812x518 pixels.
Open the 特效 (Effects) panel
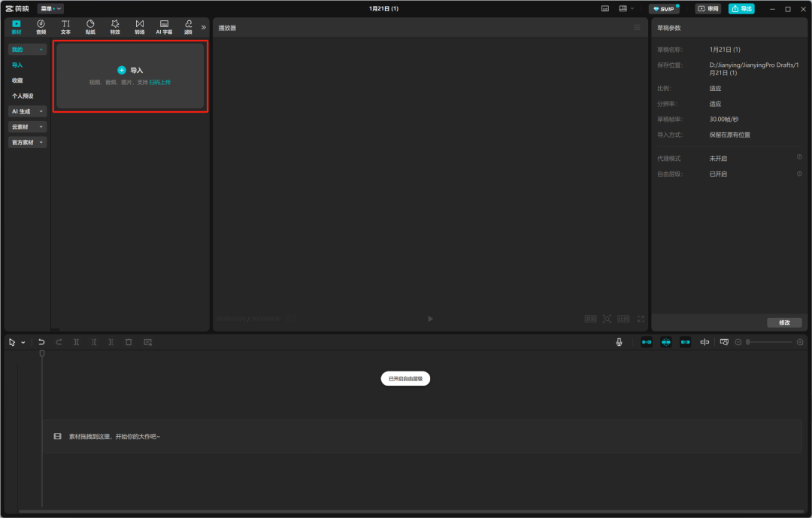pyautogui.click(x=115, y=27)
